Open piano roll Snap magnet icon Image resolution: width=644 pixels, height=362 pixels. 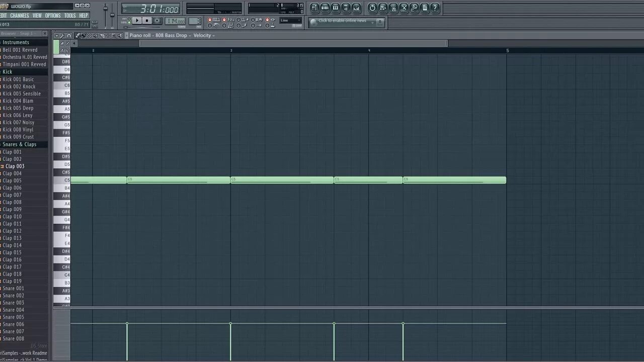(x=69, y=36)
